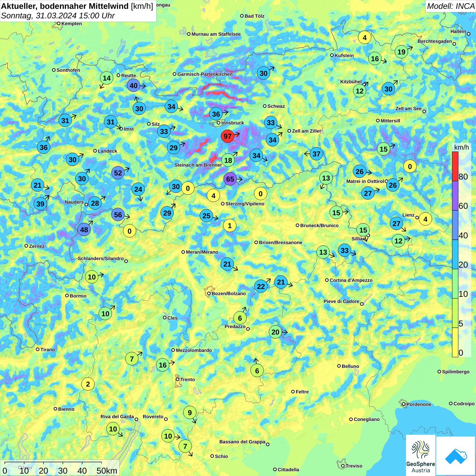Click the Bassano del Grappa label
Screen dimensions: 476x476
[242, 442]
